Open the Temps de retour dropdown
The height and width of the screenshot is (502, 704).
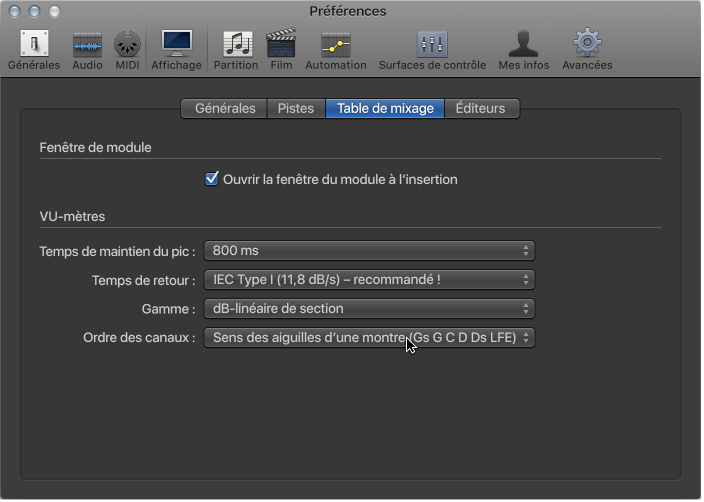369,280
